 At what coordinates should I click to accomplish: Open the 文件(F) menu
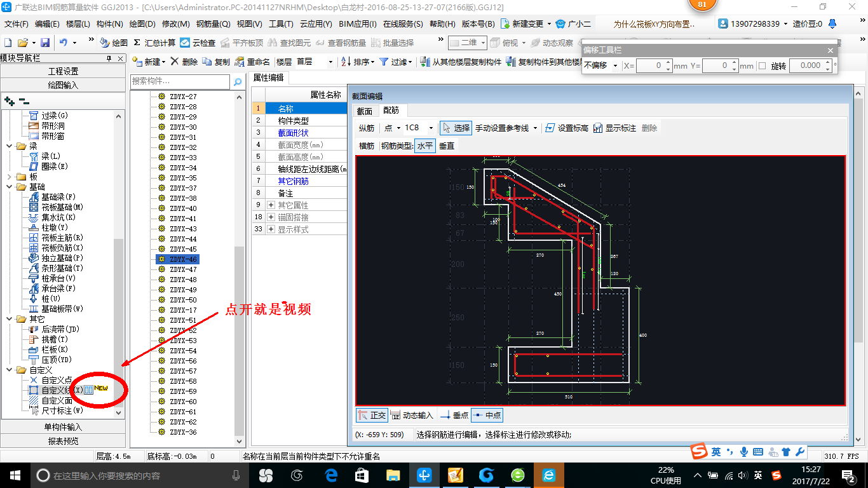pos(17,24)
